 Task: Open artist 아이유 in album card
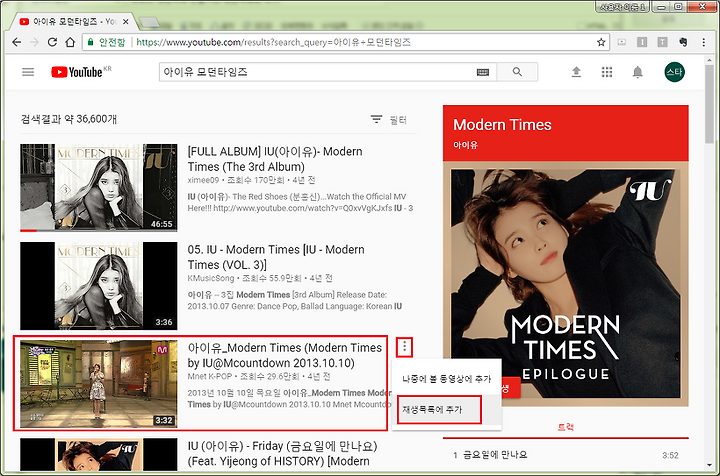point(465,145)
